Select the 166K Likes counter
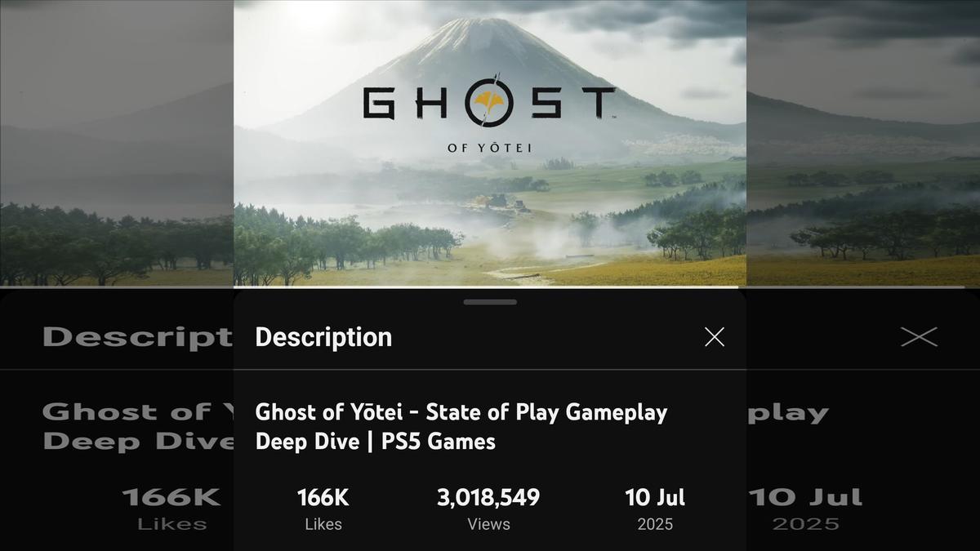Image resolution: width=980 pixels, height=551 pixels. 323,496
